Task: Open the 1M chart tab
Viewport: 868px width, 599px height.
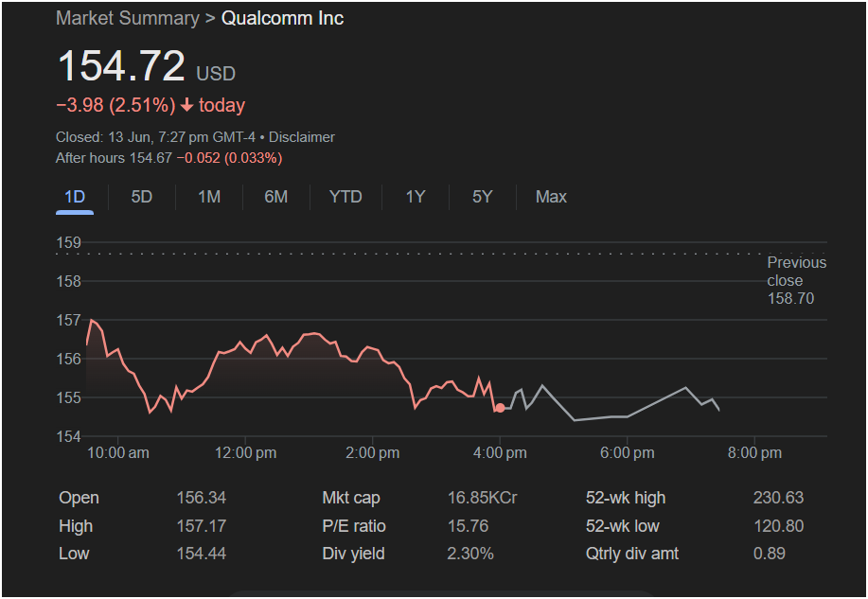Action: click(209, 197)
